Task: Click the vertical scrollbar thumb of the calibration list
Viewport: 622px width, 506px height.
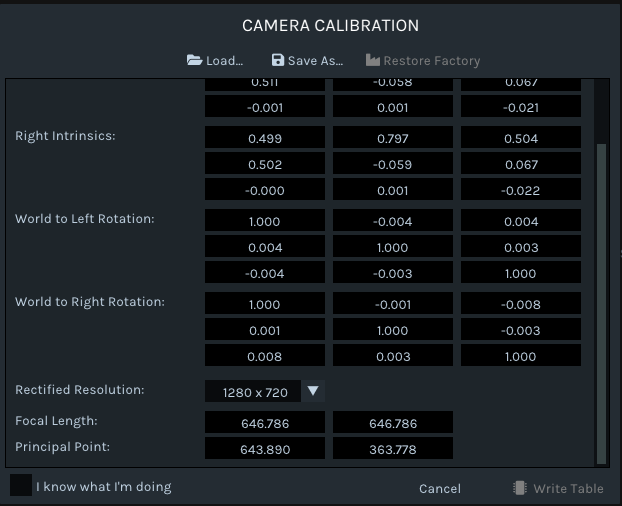Action: [x=601, y=303]
